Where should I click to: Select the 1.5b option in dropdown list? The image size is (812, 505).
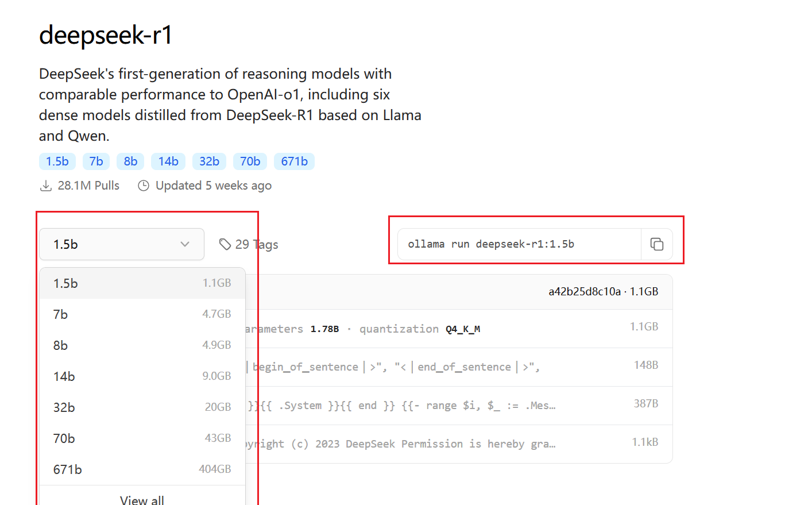(142, 283)
